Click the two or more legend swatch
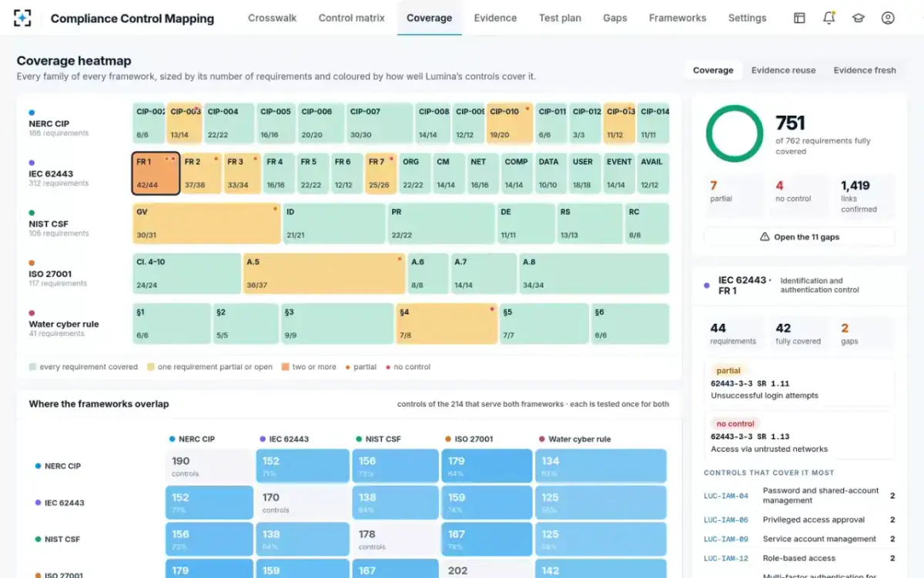 click(x=285, y=367)
